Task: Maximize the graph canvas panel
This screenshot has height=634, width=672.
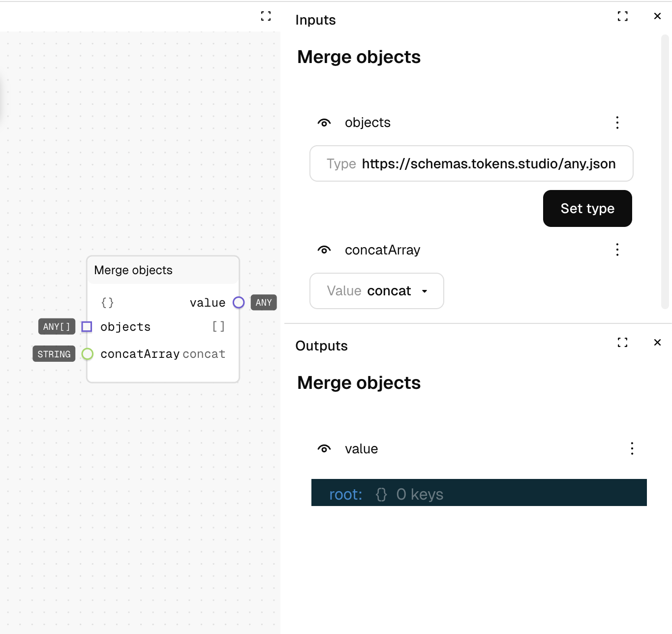Action: tap(266, 16)
